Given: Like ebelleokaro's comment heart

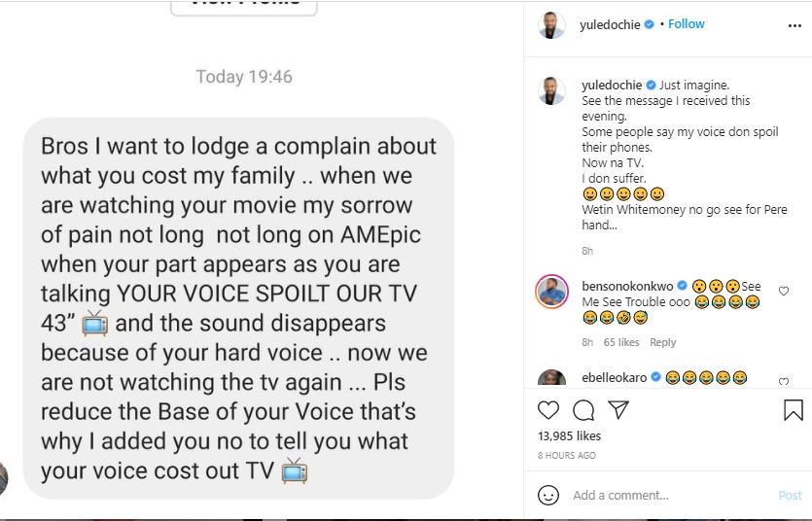Looking at the screenshot, I should point(784,381).
